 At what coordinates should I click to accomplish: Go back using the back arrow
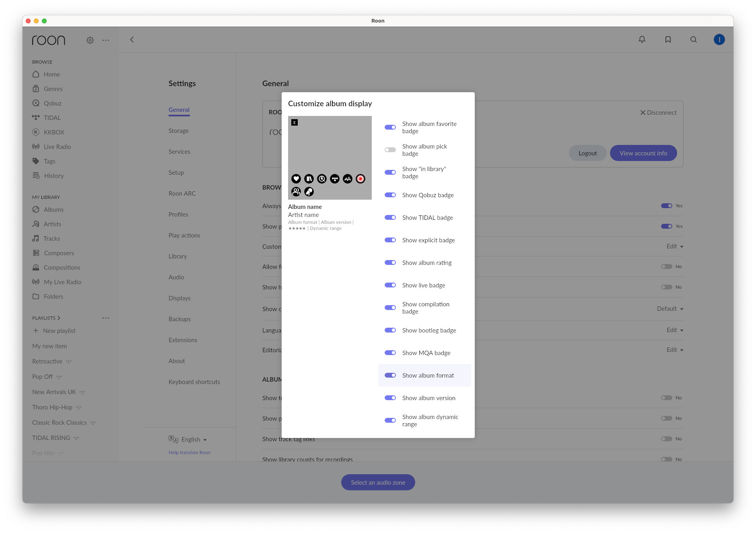click(x=132, y=39)
